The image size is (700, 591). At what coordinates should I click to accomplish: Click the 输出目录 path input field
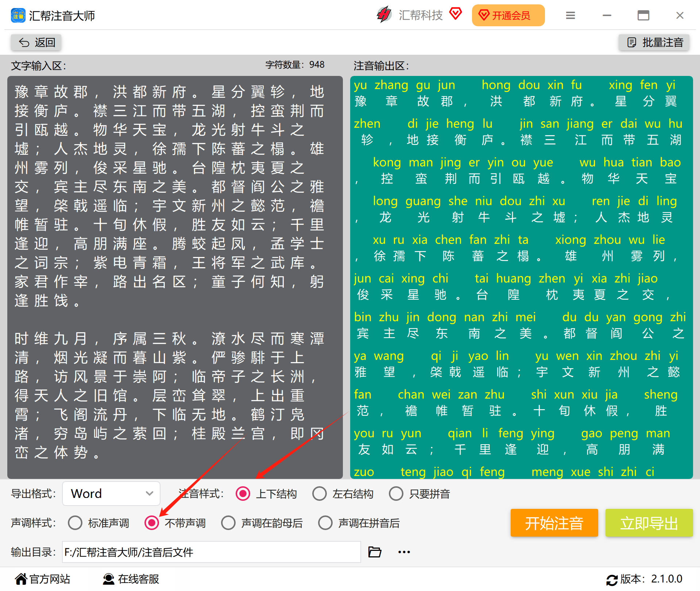211,552
